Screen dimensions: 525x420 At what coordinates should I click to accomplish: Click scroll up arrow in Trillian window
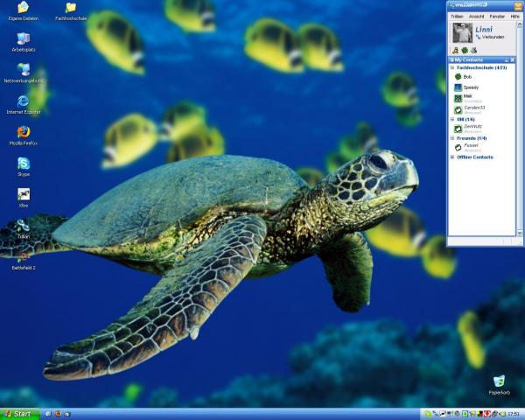(x=520, y=24)
